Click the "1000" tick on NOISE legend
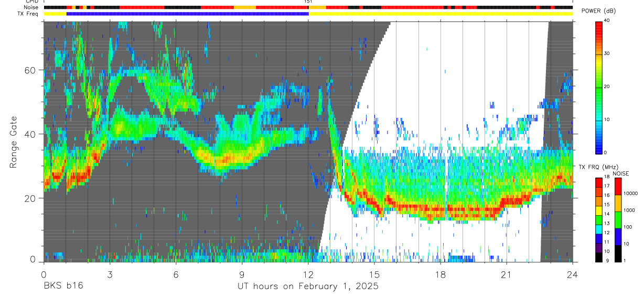This screenshot has width=644, height=297. [x=629, y=210]
